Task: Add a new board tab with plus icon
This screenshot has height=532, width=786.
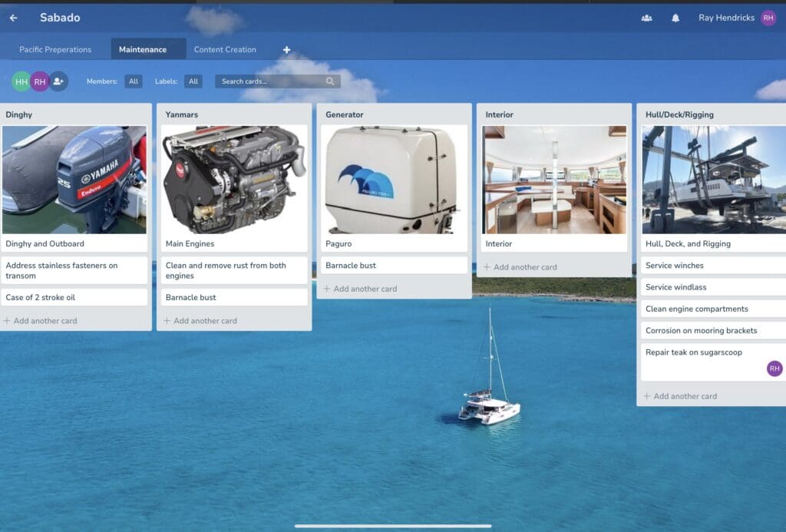Action: [x=286, y=50]
